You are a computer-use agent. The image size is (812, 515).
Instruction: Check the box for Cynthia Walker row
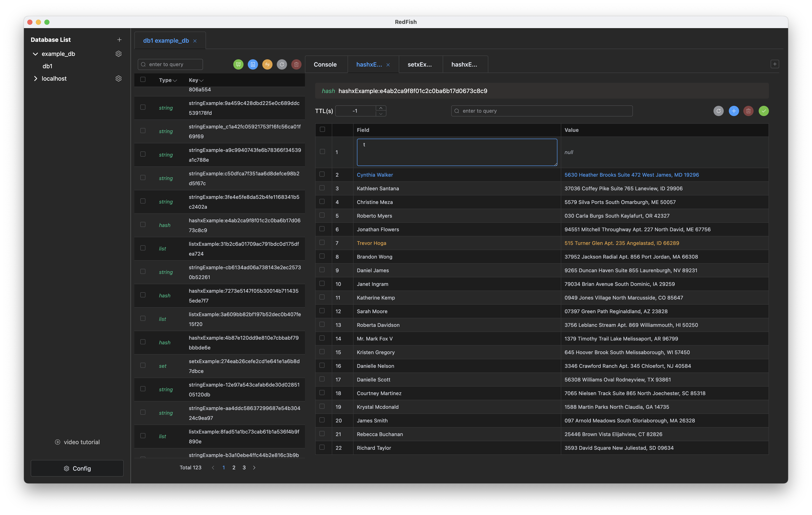pyautogui.click(x=322, y=175)
